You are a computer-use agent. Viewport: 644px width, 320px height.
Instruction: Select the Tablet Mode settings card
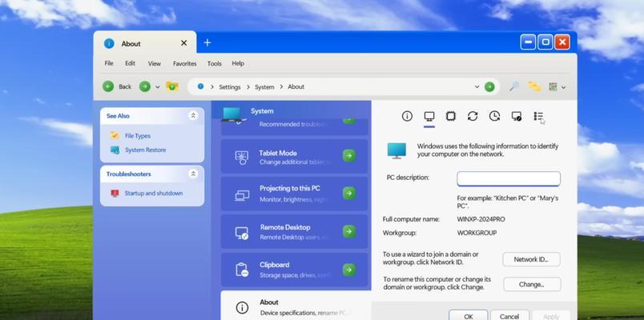(295, 156)
